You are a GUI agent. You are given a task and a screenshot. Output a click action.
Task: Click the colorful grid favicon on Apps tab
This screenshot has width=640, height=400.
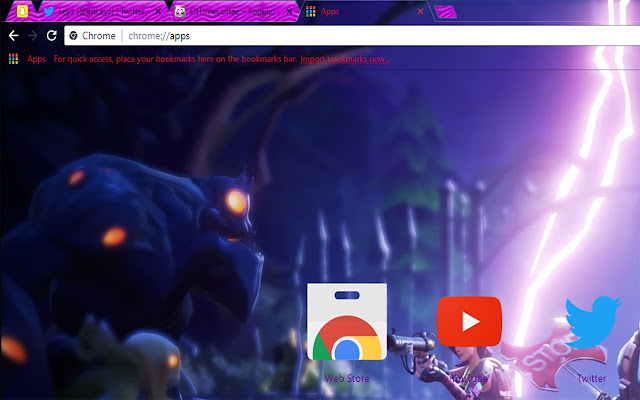[311, 11]
